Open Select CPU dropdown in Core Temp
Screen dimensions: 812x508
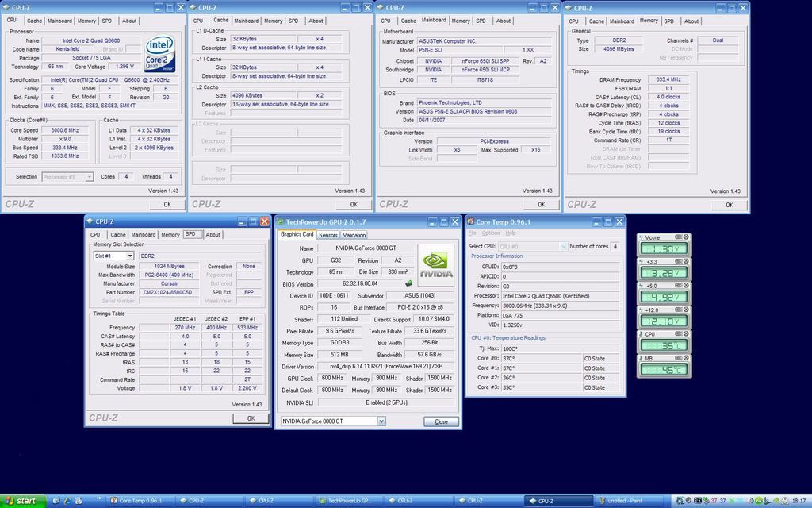(x=564, y=247)
